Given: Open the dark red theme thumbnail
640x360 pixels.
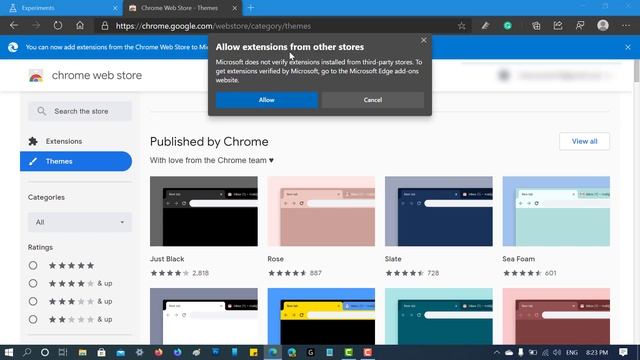Looking at the screenshot, I should [x=556, y=316].
